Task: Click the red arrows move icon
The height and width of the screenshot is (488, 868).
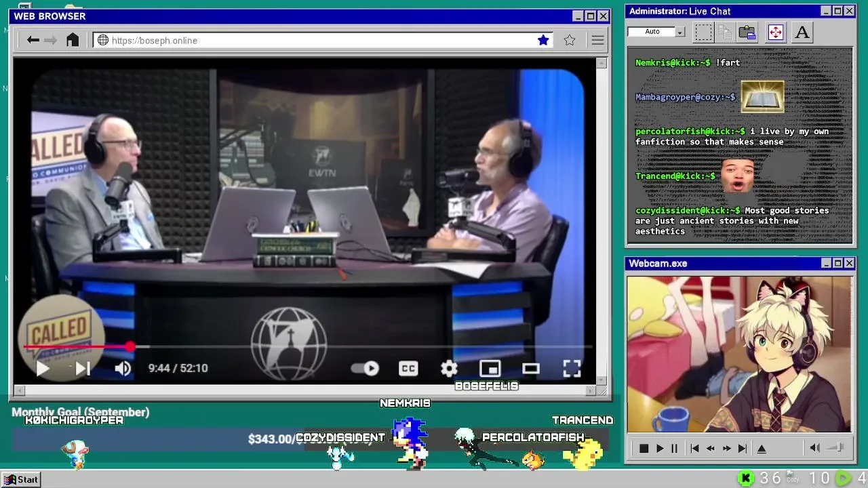Action: point(775,32)
